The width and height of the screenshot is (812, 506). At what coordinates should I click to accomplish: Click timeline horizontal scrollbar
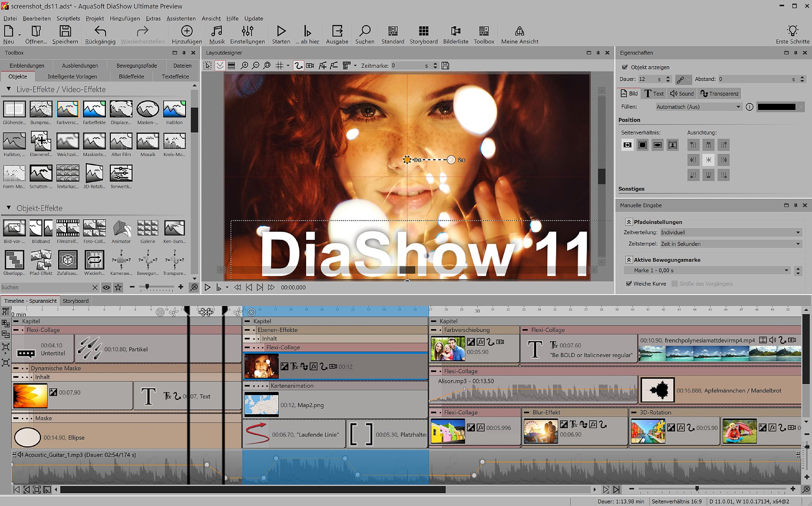pyautogui.click(x=253, y=489)
